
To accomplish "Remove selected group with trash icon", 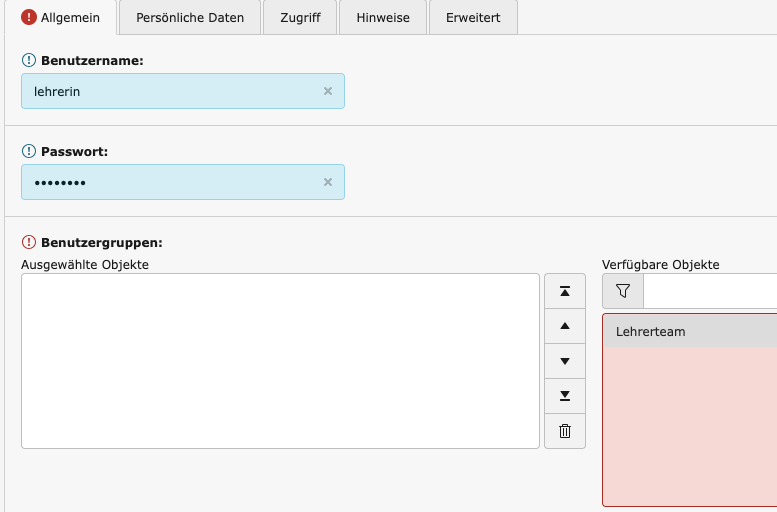I will click(x=565, y=431).
